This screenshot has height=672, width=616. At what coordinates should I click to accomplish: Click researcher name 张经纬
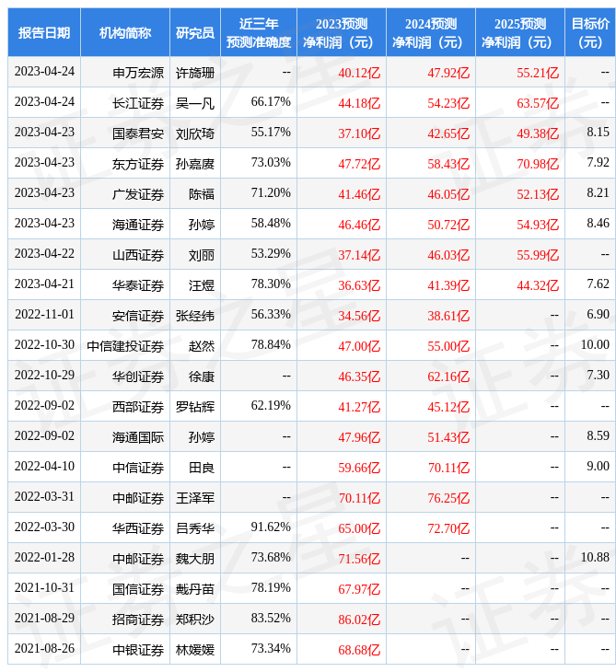(x=195, y=316)
